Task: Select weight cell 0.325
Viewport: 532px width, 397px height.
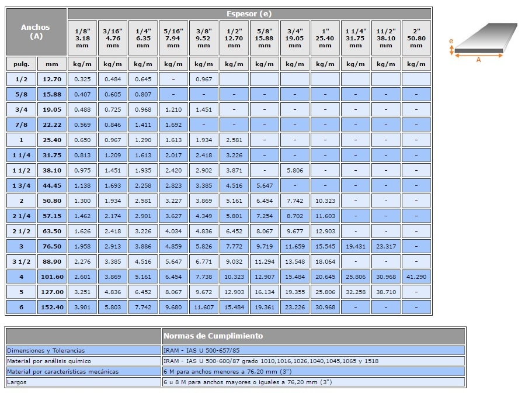Action: (82, 79)
